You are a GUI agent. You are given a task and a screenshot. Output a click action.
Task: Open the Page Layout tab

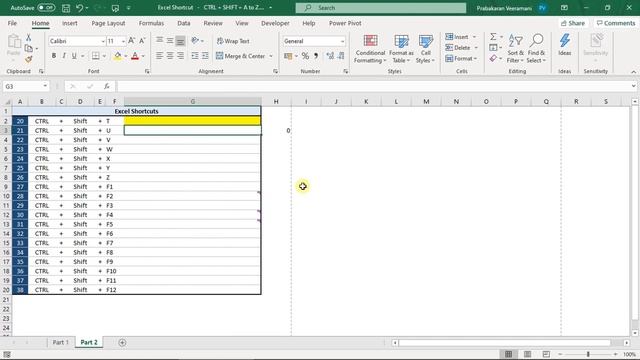pos(108,23)
